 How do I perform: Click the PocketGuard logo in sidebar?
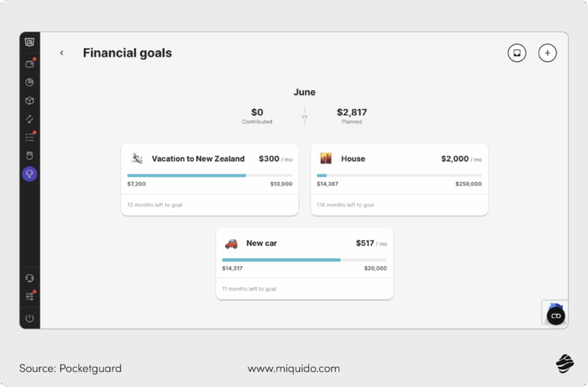29,42
